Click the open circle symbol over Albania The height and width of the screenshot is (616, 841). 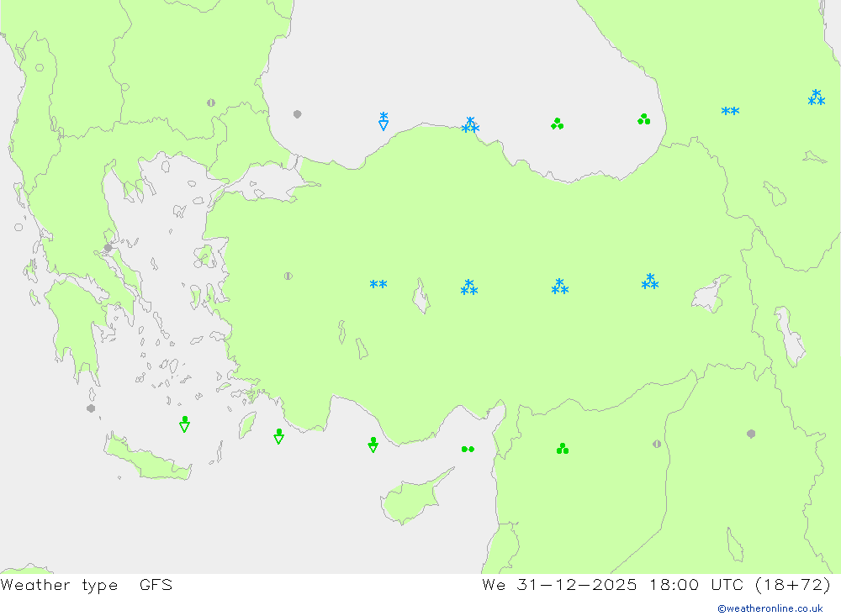coord(40,67)
